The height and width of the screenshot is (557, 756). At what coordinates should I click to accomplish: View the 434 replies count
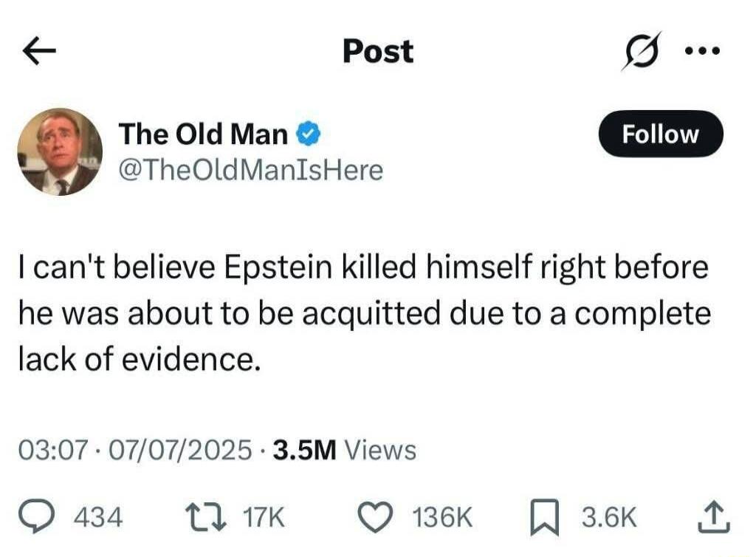click(x=98, y=517)
